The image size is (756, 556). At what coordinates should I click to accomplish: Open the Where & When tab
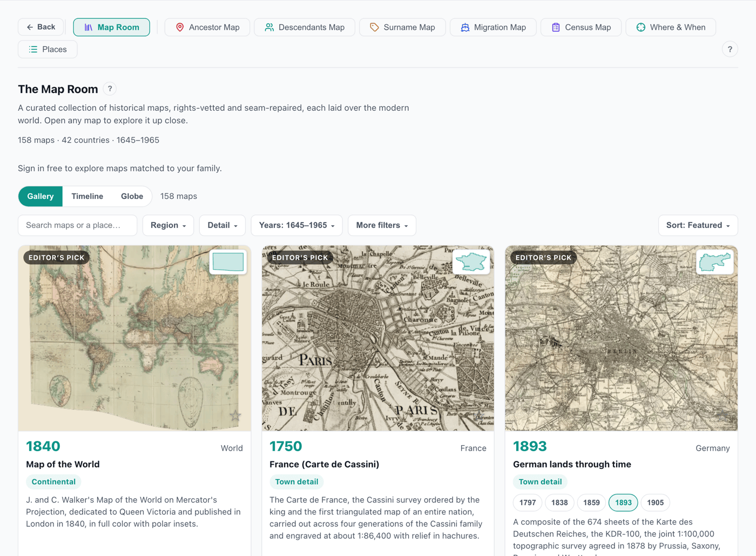pyautogui.click(x=671, y=27)
